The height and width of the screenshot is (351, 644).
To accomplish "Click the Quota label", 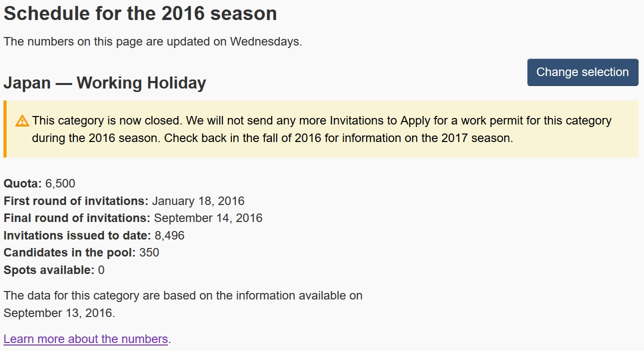I will click(x=23, y=183).
